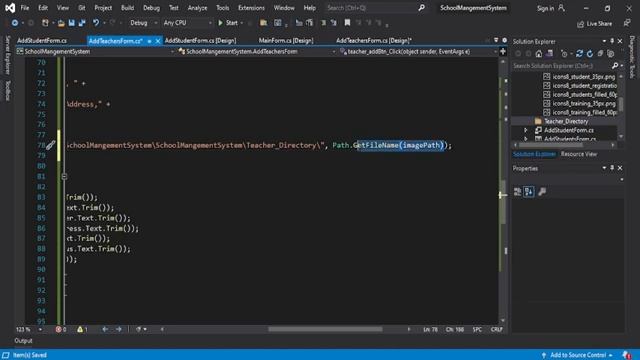Viewport: 640px width, 360px height.
Task: Click the warnings triangle indicator
Action: [80, 329]
